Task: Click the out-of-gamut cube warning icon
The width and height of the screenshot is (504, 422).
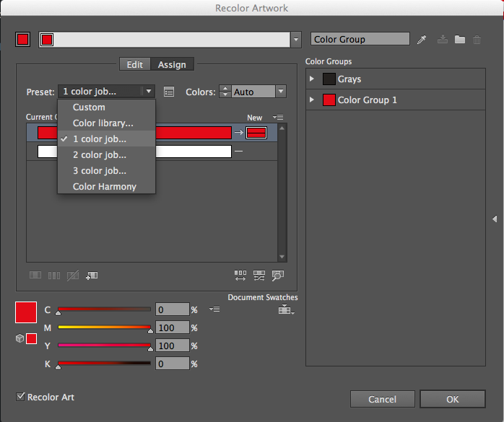Action: pyautogui.click(x=20, y=338)
